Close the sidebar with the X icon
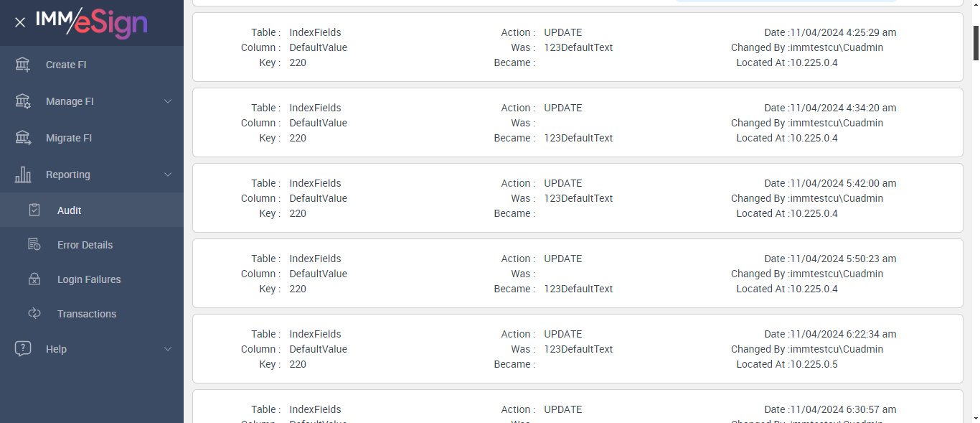 (20, 22)
